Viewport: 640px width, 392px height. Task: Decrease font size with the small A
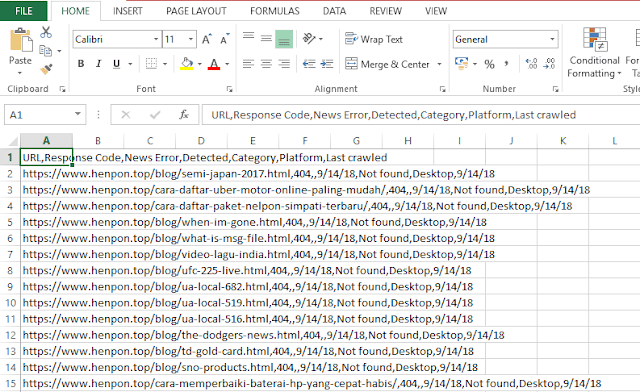click(x=225, y=39)
